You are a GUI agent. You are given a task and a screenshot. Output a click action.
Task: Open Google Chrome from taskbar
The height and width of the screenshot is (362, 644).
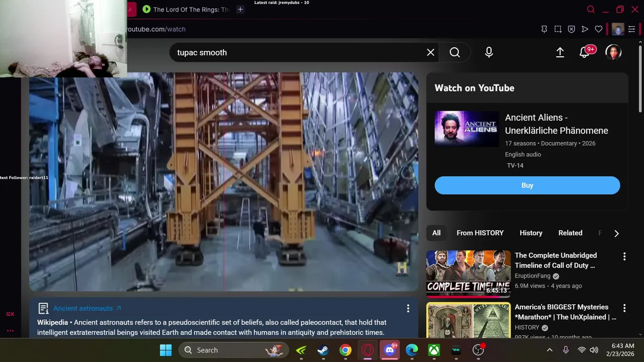345,350
